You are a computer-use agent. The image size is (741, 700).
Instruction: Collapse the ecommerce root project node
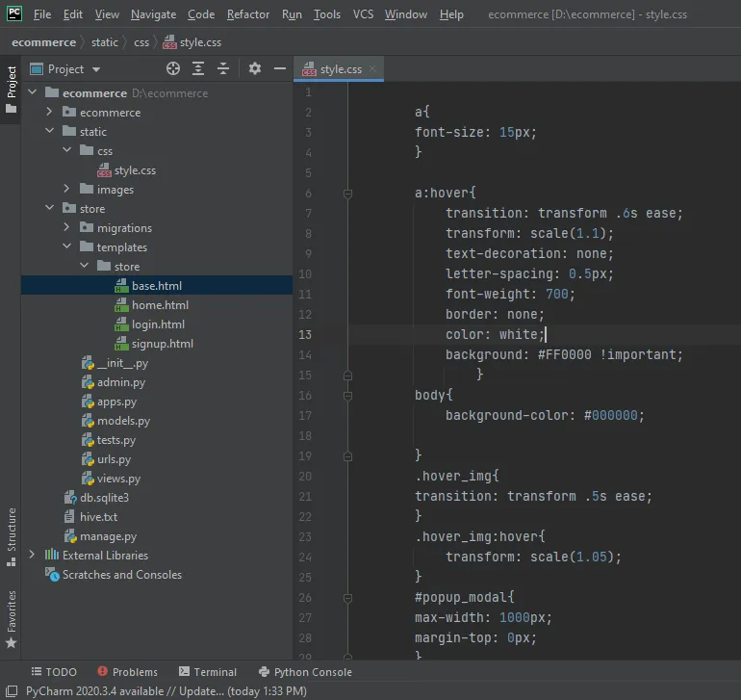32,91
